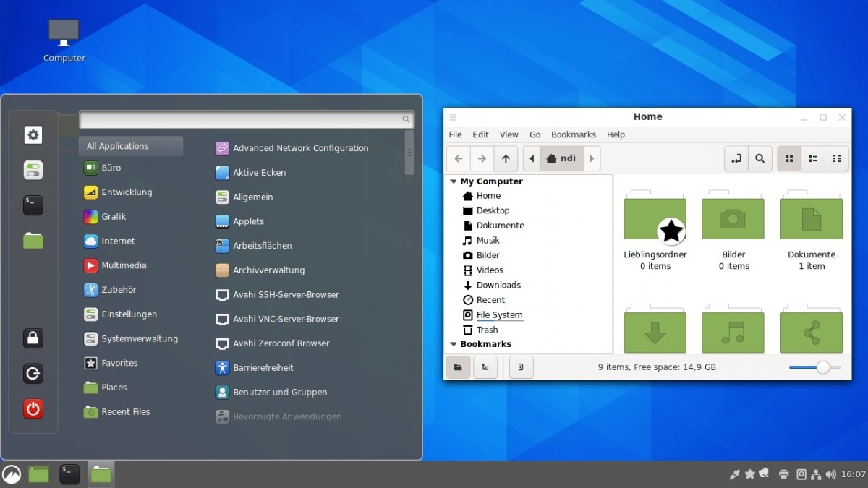868x488 pixels.
Task: Open the Edit menu in Home window
Action: 480,134
